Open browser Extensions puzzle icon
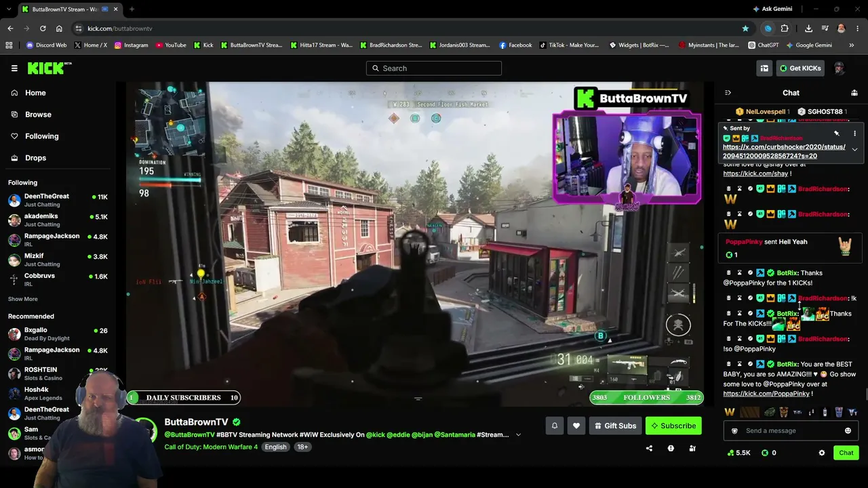 tap(785, 28)
